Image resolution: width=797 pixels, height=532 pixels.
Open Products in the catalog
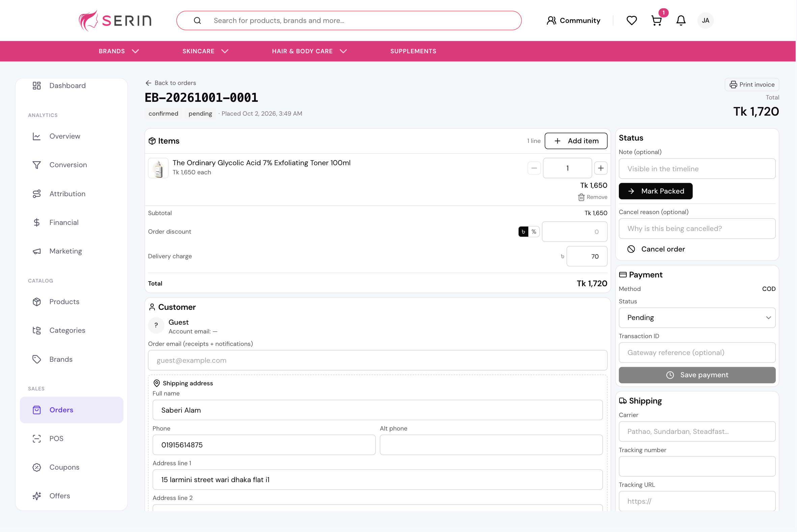(x=71, y=302)
